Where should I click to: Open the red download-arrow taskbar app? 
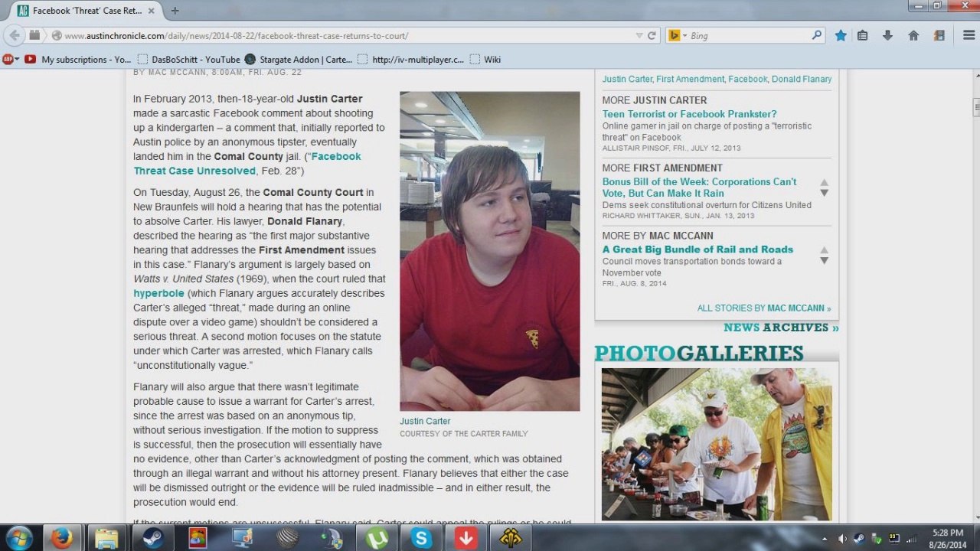point(465,538)
